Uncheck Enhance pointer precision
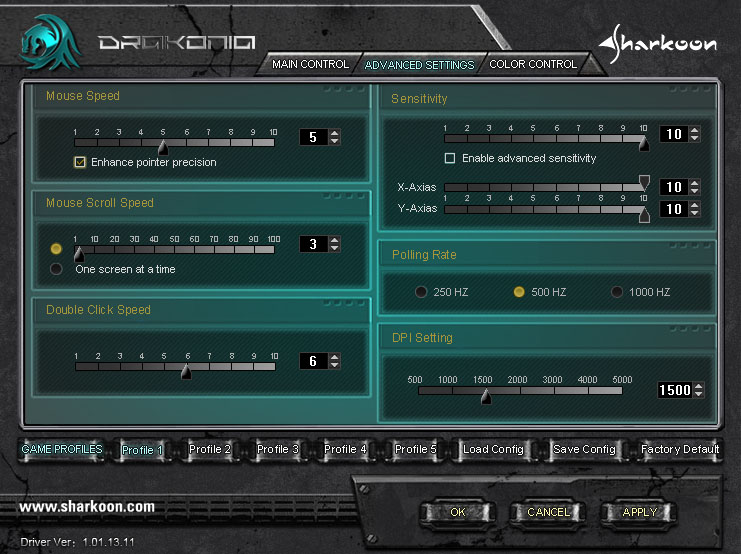The width and height of the screenshot is (741, 554). click(x=80, y=162)
